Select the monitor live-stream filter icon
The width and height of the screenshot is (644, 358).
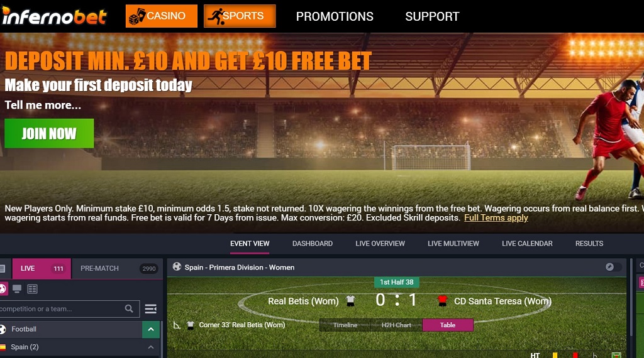17,289
